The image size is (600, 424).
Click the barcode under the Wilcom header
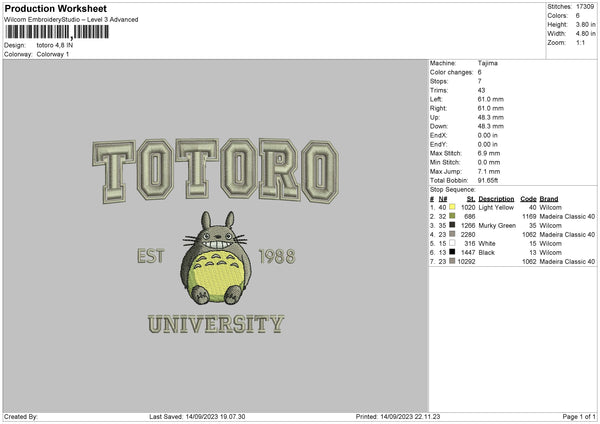click(57, 32)
